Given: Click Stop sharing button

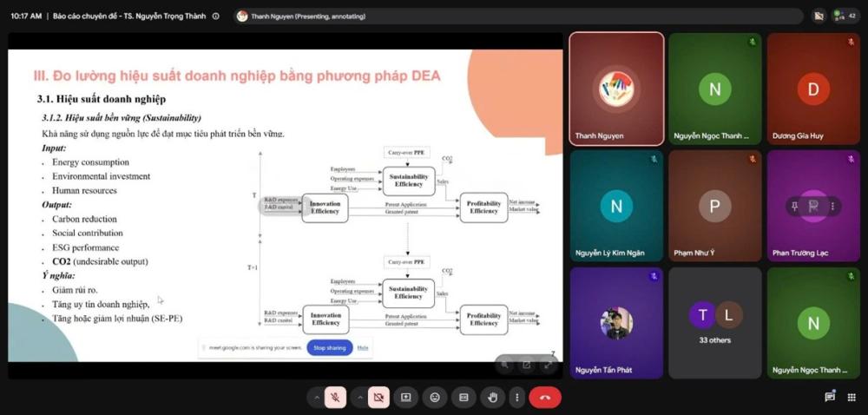Looking at the screenshot, I should click(x=329, y=348).
